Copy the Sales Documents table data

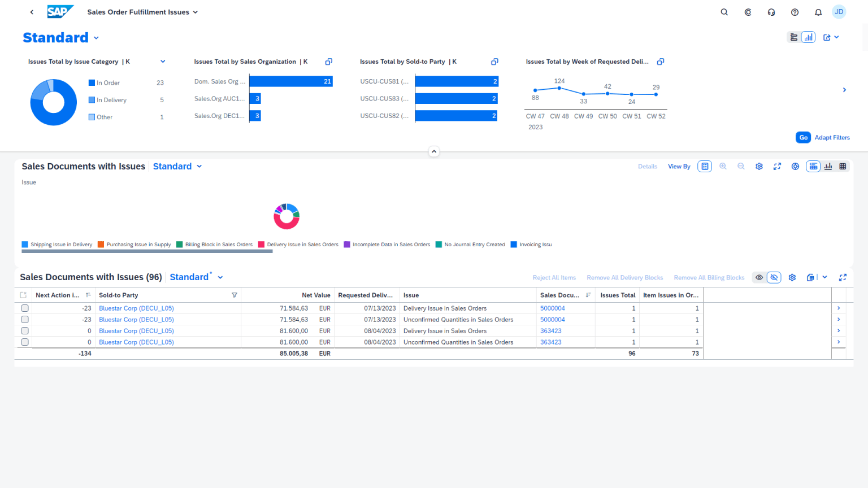pyautogui.click(x=813, y=277)
